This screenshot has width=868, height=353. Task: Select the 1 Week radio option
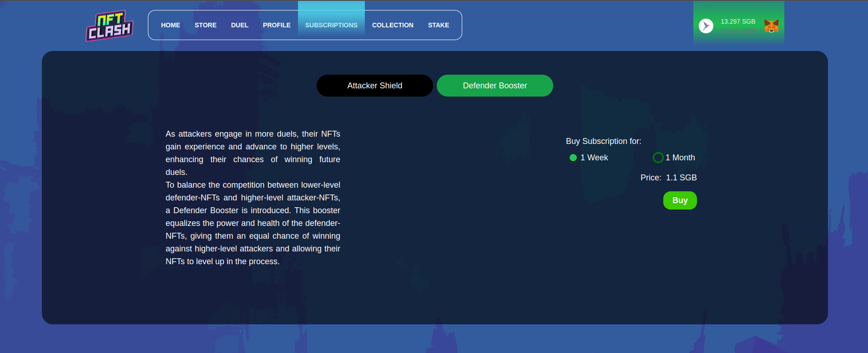pyautogui.click(x=573, y=158)
